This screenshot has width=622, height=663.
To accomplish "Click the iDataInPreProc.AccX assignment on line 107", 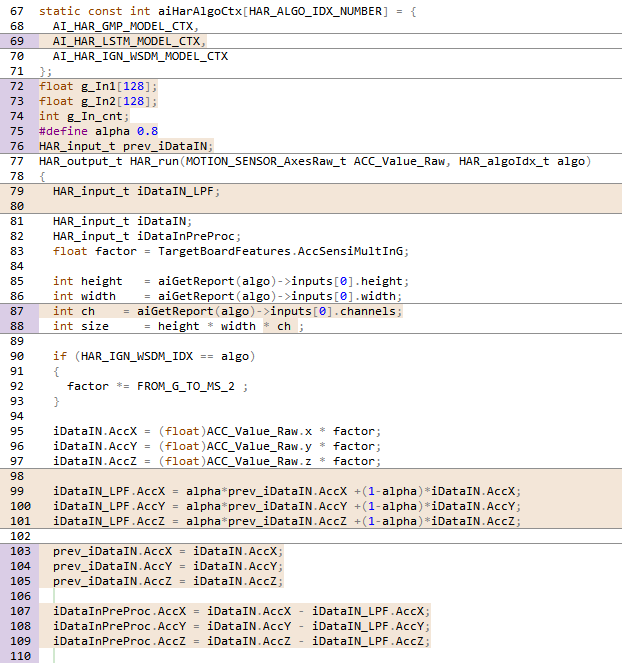I will (241, 611).
